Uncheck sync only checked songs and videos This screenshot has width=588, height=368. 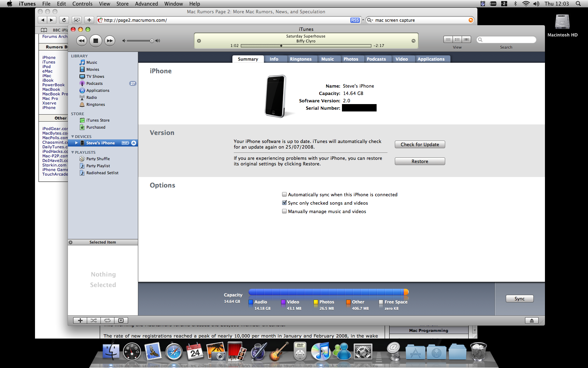284,203
